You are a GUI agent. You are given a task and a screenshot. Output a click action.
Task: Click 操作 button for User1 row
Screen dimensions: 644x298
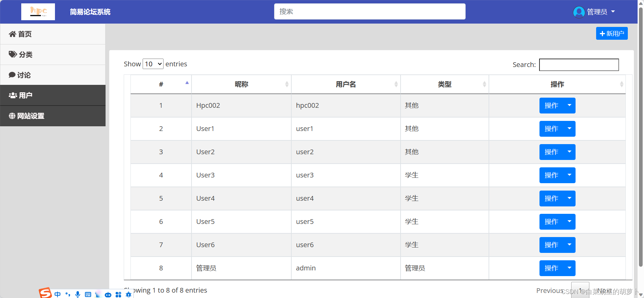coord(551,129)
